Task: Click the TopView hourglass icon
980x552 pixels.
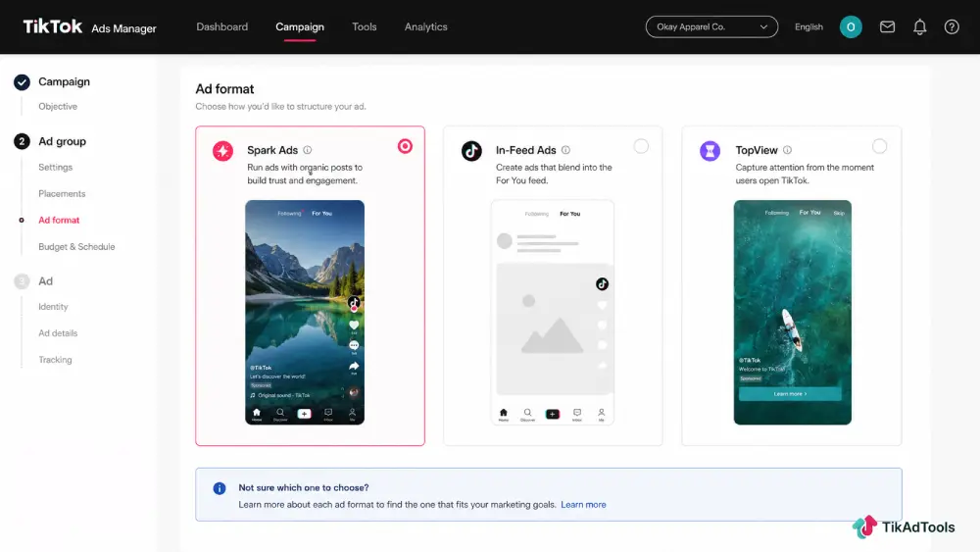Action: pyautogui.click(x=710, y=151)
